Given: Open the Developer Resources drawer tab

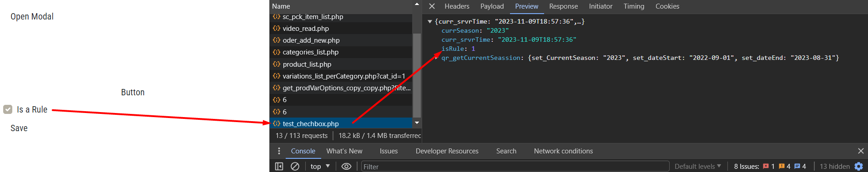Looking at the screenshot, I should (447, 151).
